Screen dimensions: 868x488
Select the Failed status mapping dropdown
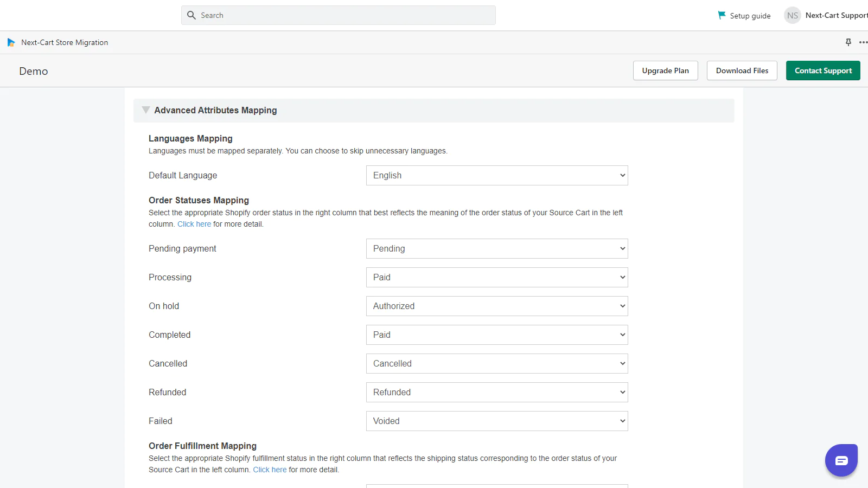pos(496,421)
